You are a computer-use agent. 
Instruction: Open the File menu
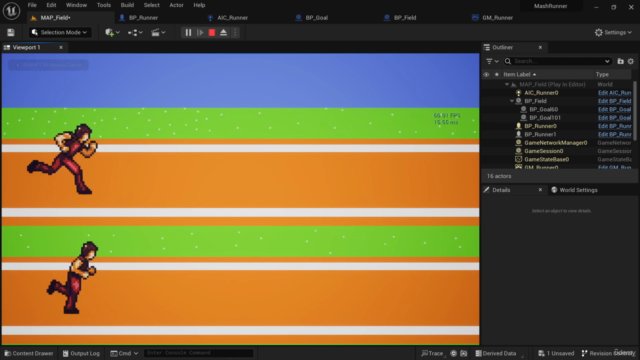point(32,5)
